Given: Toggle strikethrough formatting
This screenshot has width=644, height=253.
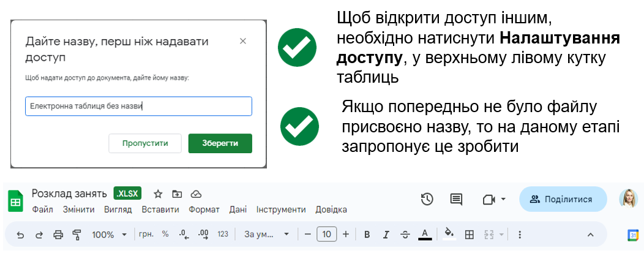Looking at the screenshot, I should click(x=405, y=235).
